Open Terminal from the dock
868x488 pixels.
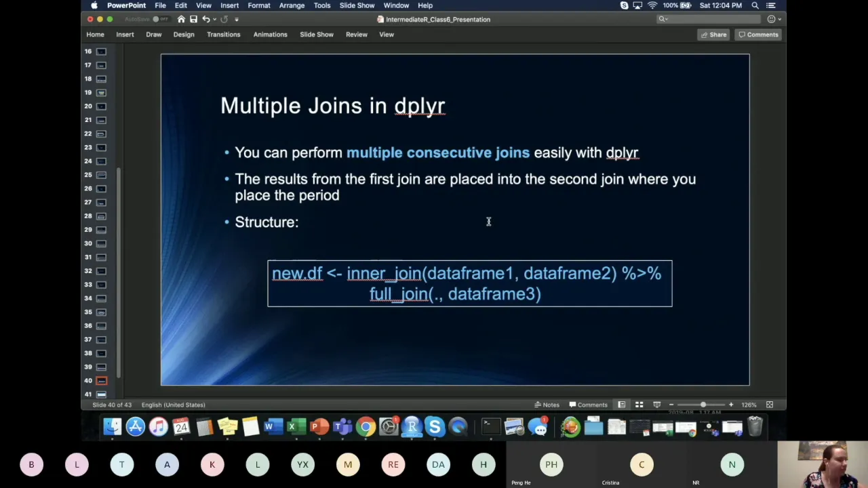491,426
